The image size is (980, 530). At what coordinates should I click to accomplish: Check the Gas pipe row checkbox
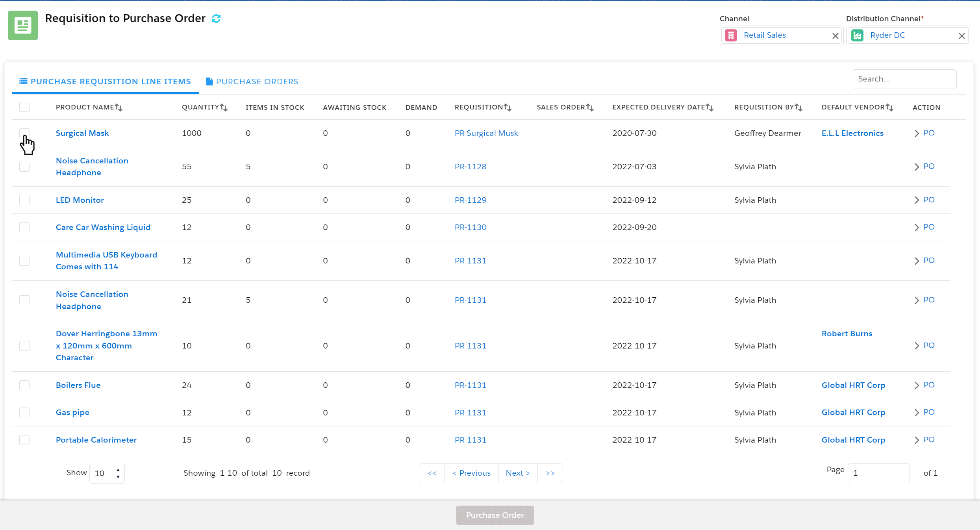24,412
